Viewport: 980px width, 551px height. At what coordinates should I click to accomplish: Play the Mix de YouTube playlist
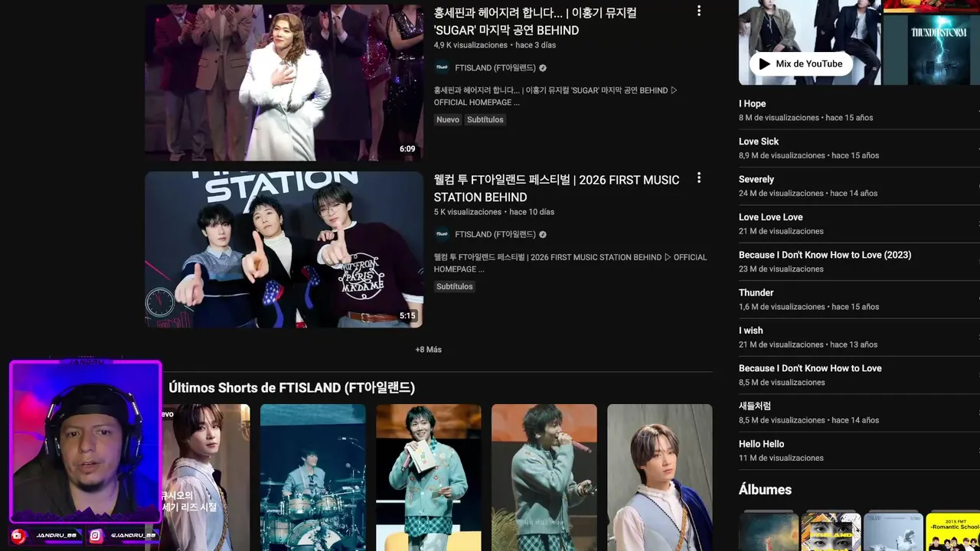coord(801,64)
